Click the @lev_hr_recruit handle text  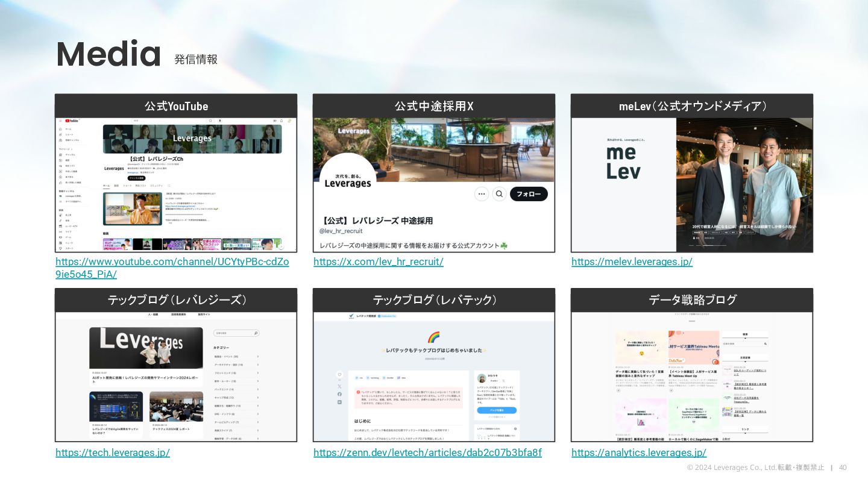(x=341, y=231)
